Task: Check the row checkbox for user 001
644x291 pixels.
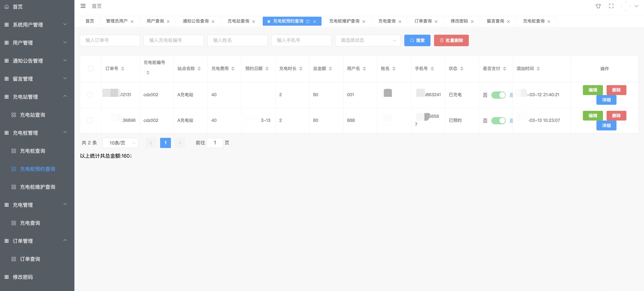Action: click(x=90, y=95)
